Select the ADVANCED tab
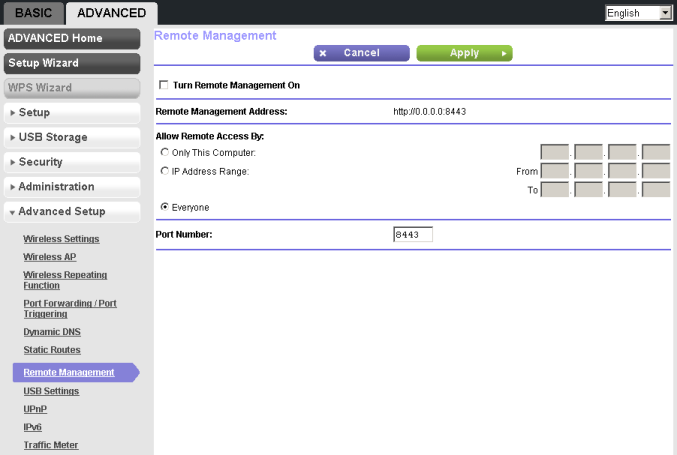 (111, 13)
